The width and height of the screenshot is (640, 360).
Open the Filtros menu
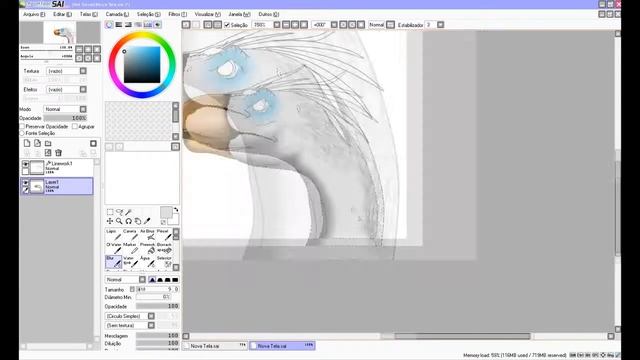pyautogui.click(x=178, y=14)
